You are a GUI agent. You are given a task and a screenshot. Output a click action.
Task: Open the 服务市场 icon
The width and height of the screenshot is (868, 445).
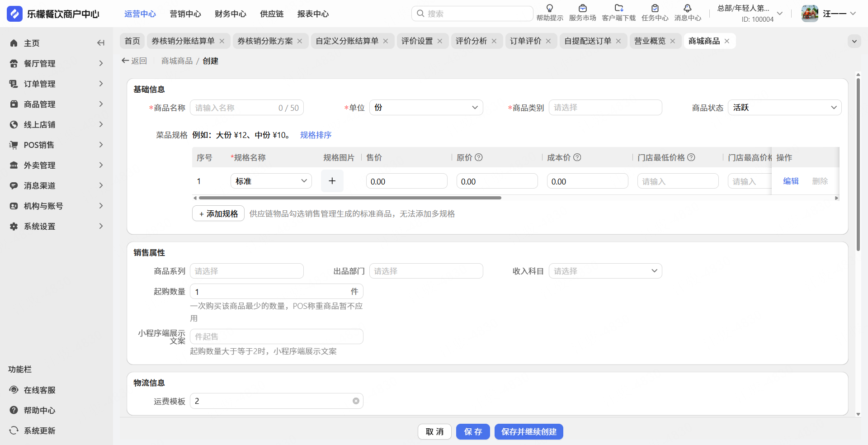[582, 9]
